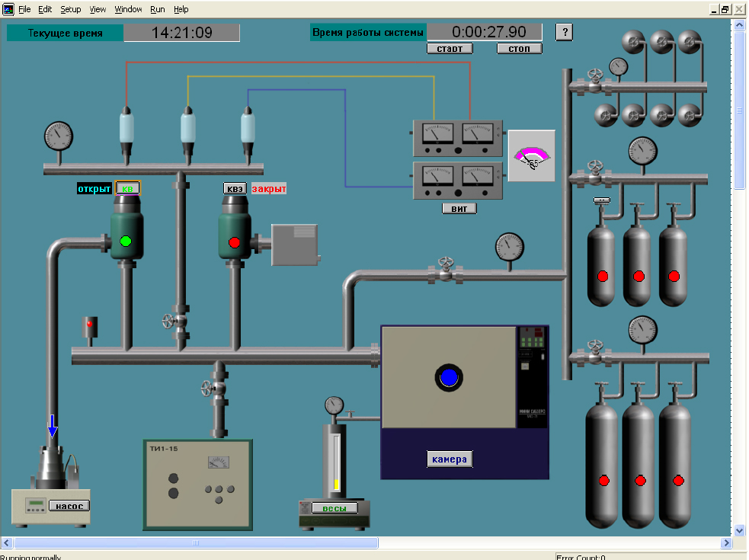The width and height of the screenshot is (749, 560).
Task: Click the upper analog voltmeter panel
Action: point(456,137)
